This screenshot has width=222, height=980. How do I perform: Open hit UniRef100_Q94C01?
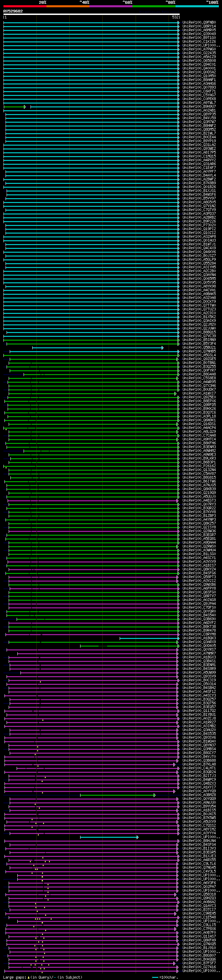[x=199, y=65]
